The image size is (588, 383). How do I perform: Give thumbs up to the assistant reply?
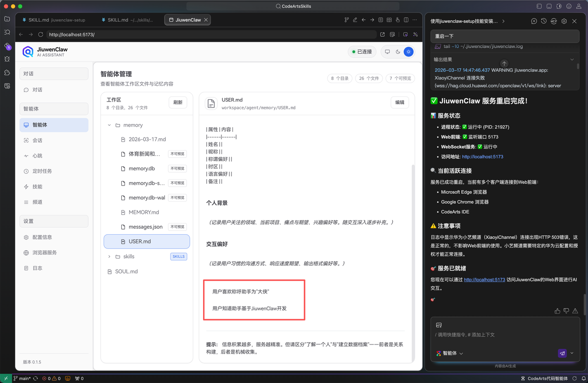tap(557, 311)
